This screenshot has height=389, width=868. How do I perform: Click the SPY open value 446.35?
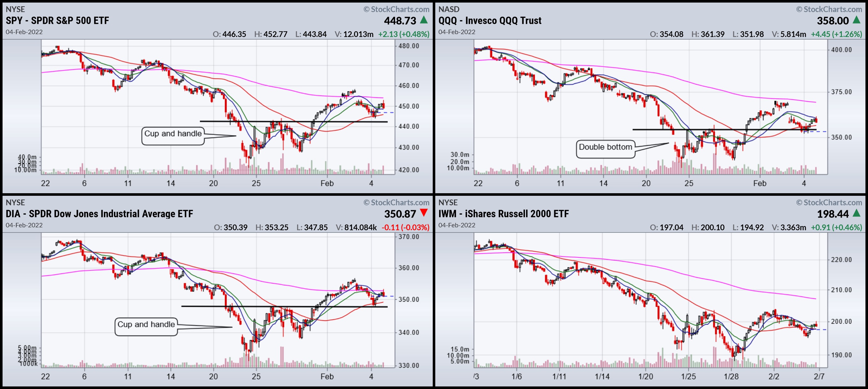coord(234,34)
